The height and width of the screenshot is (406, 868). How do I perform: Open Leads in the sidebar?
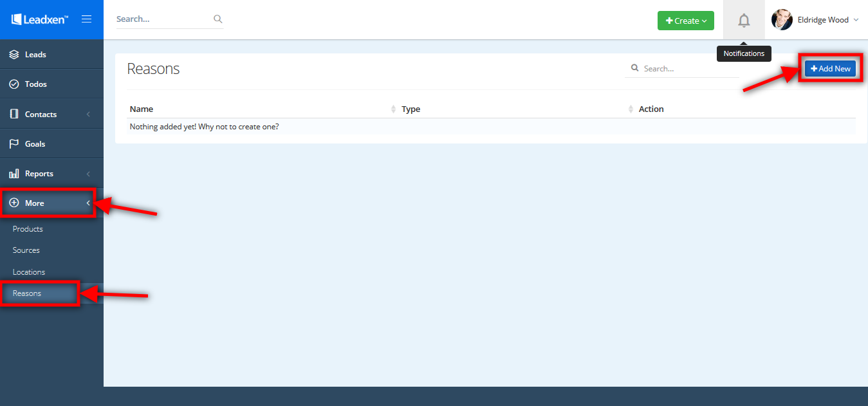(x=51, y=55)
